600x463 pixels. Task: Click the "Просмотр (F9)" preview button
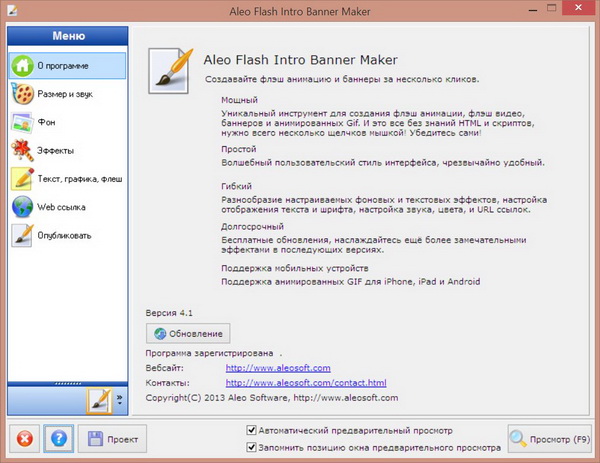point(550,437)
